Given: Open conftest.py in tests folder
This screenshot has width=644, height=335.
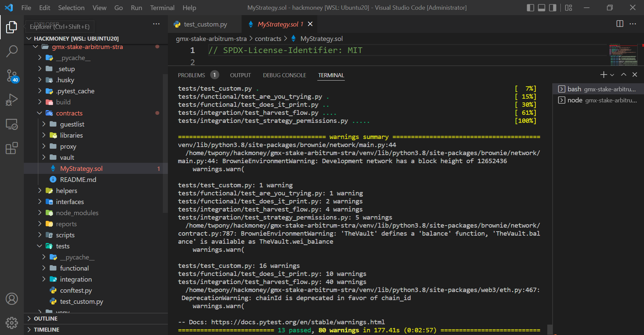Looking at the screenshot, I should coord(96,290).
